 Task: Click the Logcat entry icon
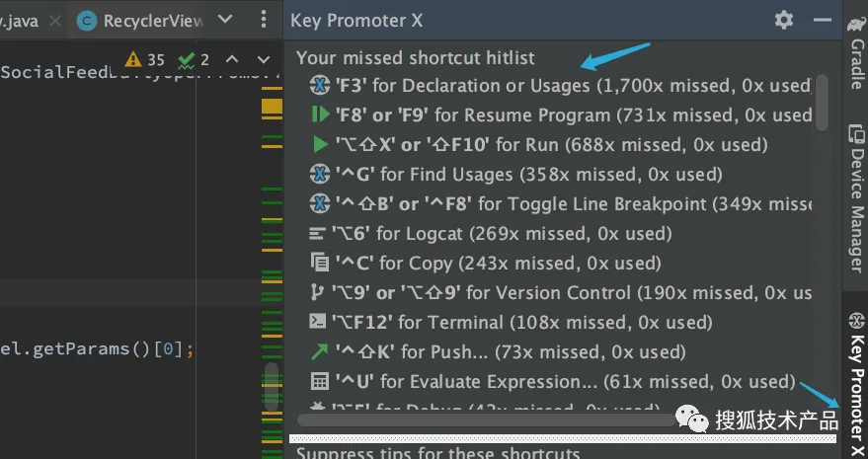(317, 234)
